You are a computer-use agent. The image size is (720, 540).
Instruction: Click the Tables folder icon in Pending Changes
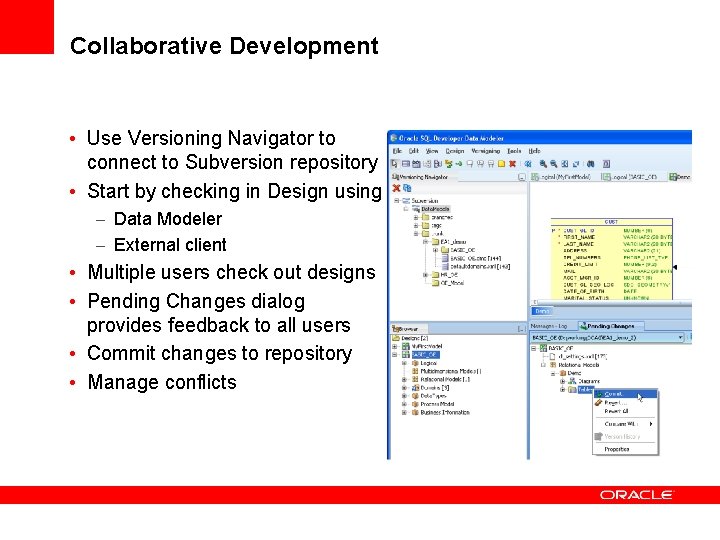[572, 389]
